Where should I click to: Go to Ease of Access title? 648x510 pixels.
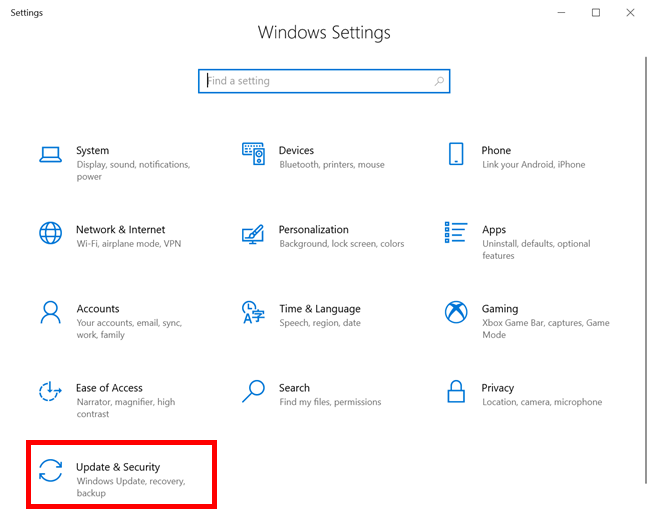point(110,388)
